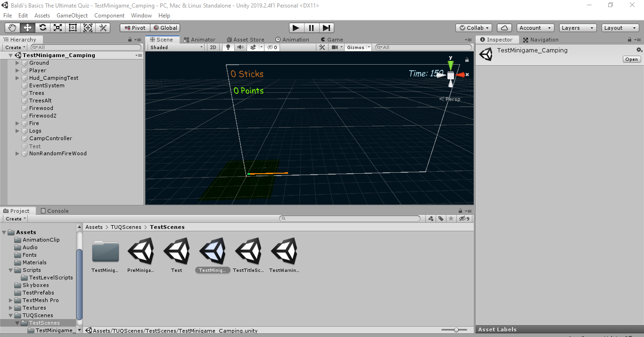Select the Hand tool in toolbar
Viewport: 644px width, 337px height.
(13, 28)
